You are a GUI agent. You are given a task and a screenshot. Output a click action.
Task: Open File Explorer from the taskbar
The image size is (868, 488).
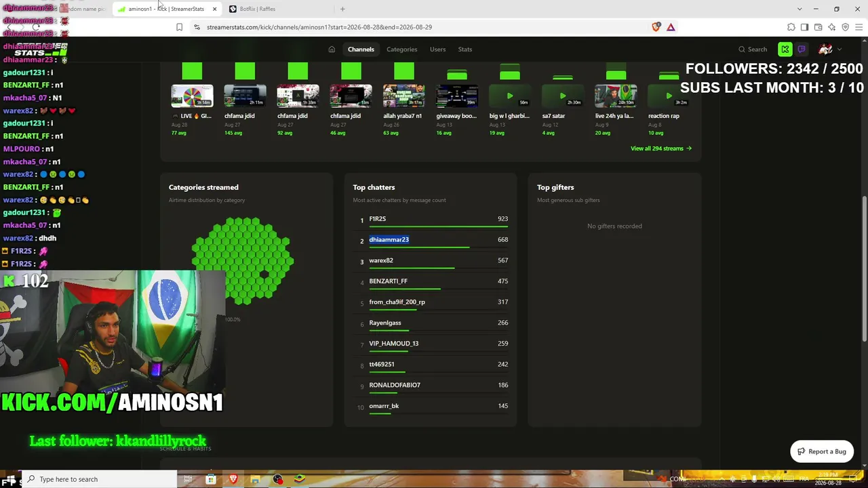255,479
